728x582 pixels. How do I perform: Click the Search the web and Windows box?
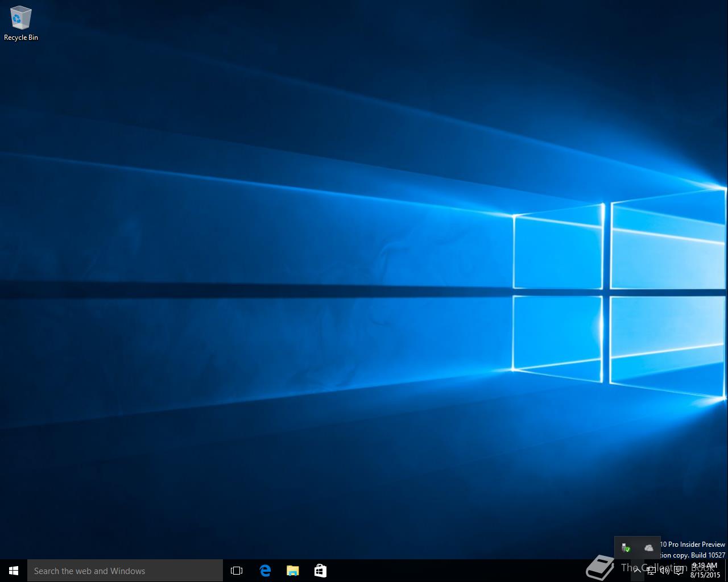pyautogui.click(x=125, y=571)
